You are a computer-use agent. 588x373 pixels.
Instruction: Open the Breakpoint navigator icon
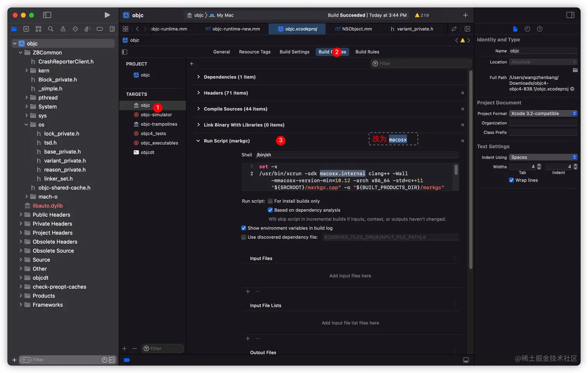100,29
